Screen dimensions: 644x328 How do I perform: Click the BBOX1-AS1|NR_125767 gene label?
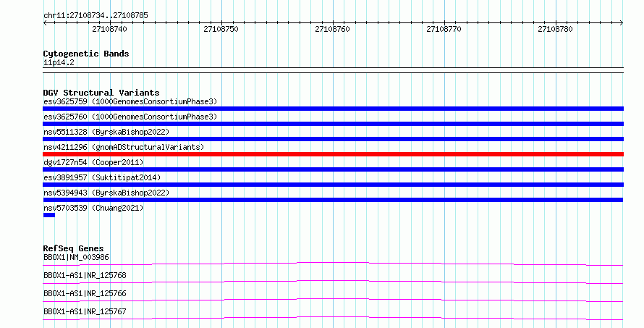pos(85,311)
